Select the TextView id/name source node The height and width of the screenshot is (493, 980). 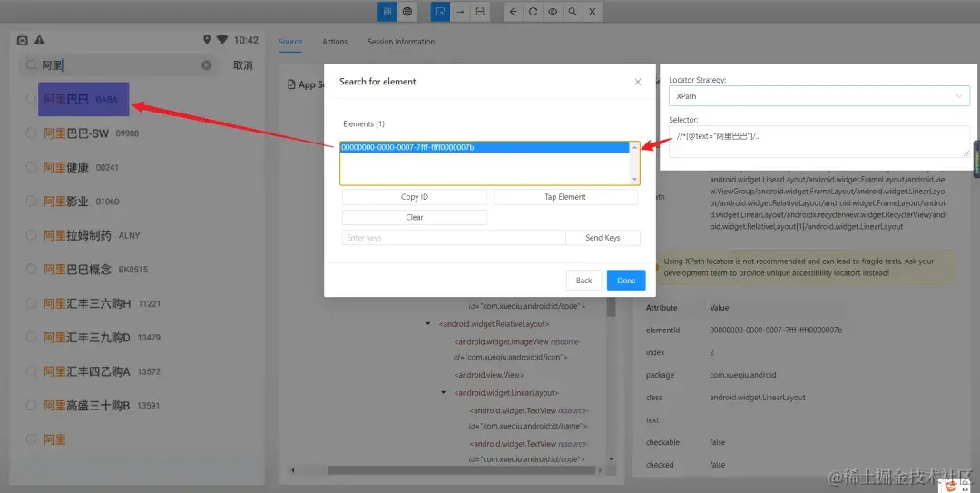pyautogui.click(x=528, y=419)
